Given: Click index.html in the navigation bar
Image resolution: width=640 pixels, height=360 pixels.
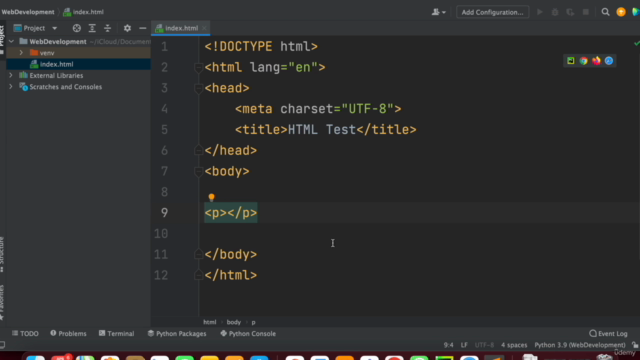Looking at the screenshot, I should 84,12.
